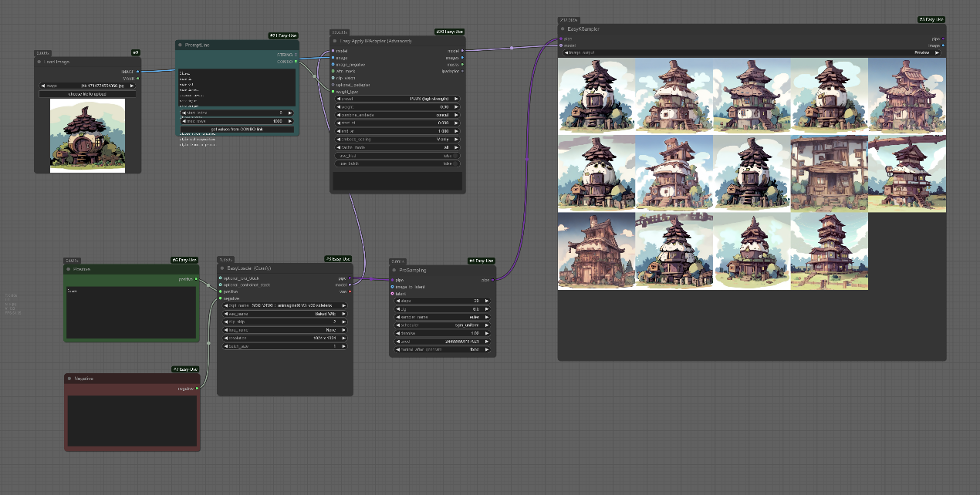Increase the steps value with right arrow
Screen dimensions: 980x495
click(487, 301)
